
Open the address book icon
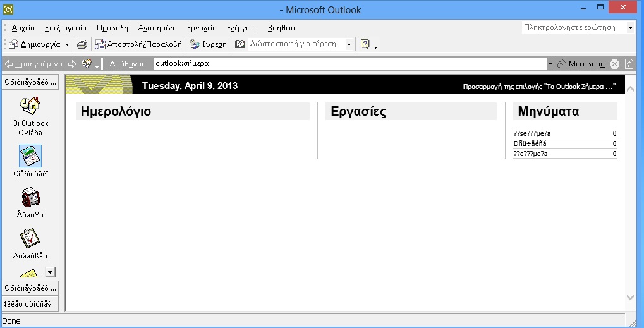240,44
